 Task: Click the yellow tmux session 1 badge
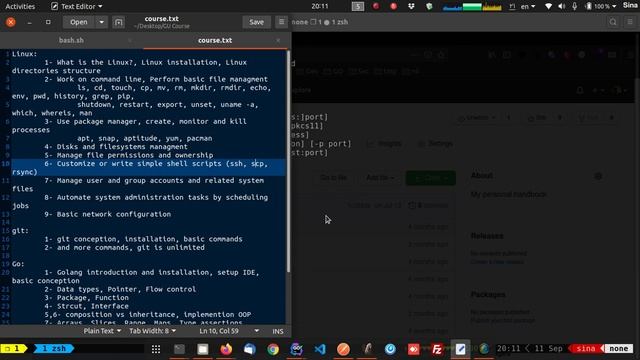coord(13,349)
